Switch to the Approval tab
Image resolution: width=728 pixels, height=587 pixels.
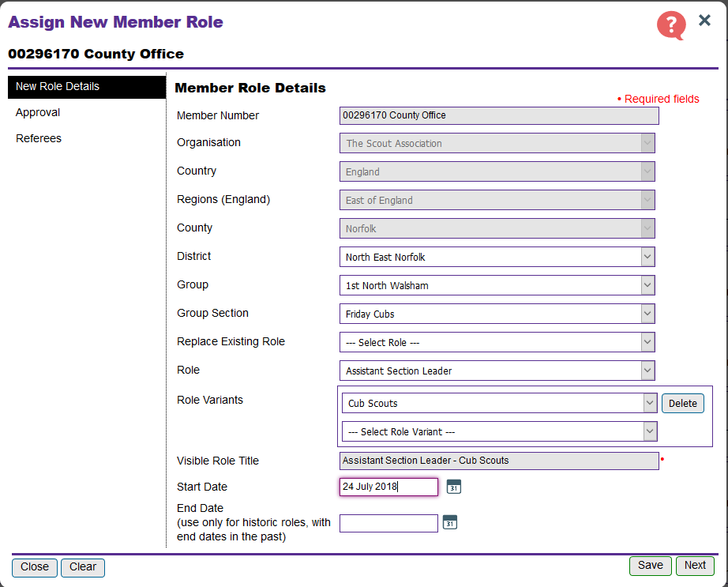click(x=38, y=112)
